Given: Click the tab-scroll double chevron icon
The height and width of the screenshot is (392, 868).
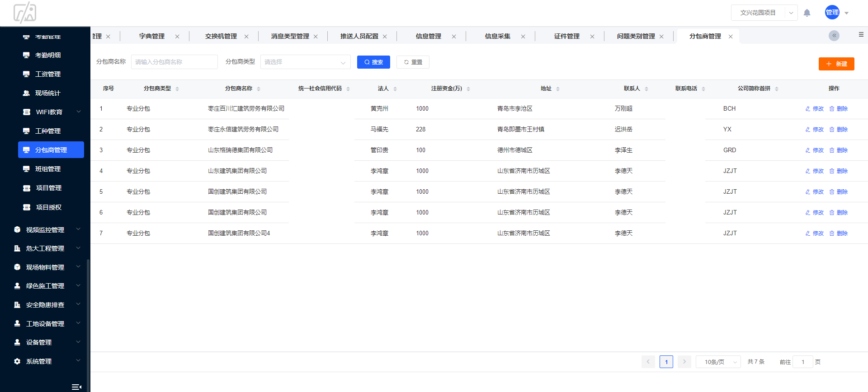Looking at the screenshot, I should click(x=834, y=35).
